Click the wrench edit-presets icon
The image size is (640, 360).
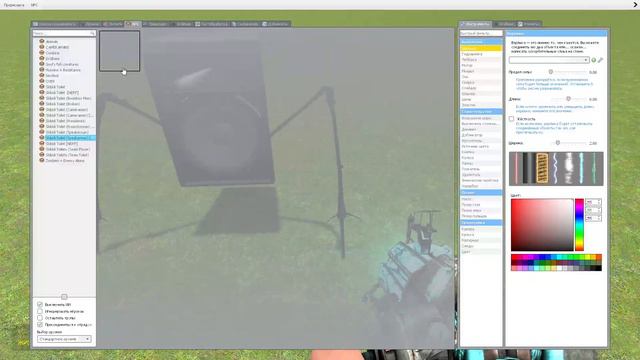tap(600, 60)
